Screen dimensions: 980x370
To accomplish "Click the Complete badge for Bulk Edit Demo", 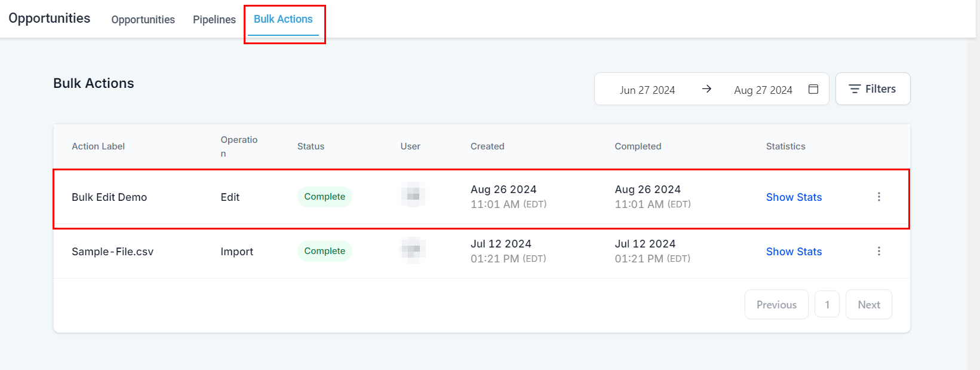I will click(324, 197).
